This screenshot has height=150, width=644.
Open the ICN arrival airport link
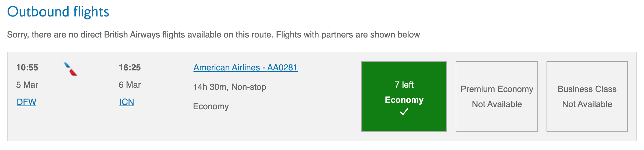click(x=127, y=102)
